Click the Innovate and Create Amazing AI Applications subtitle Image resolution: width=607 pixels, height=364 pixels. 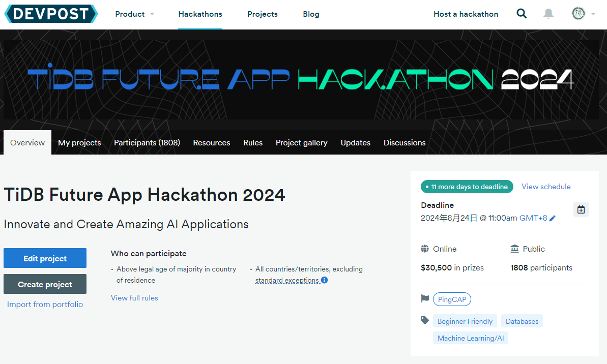tap(126, 224)
